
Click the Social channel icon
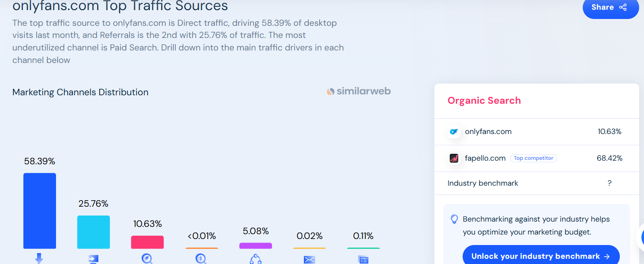256,259
